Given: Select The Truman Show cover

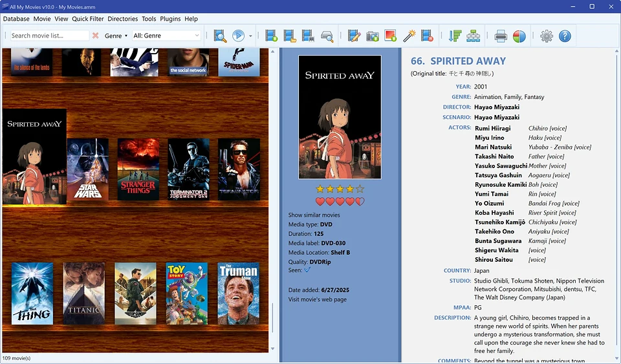Looking at the screenshot, I should (x=239, y=294).
